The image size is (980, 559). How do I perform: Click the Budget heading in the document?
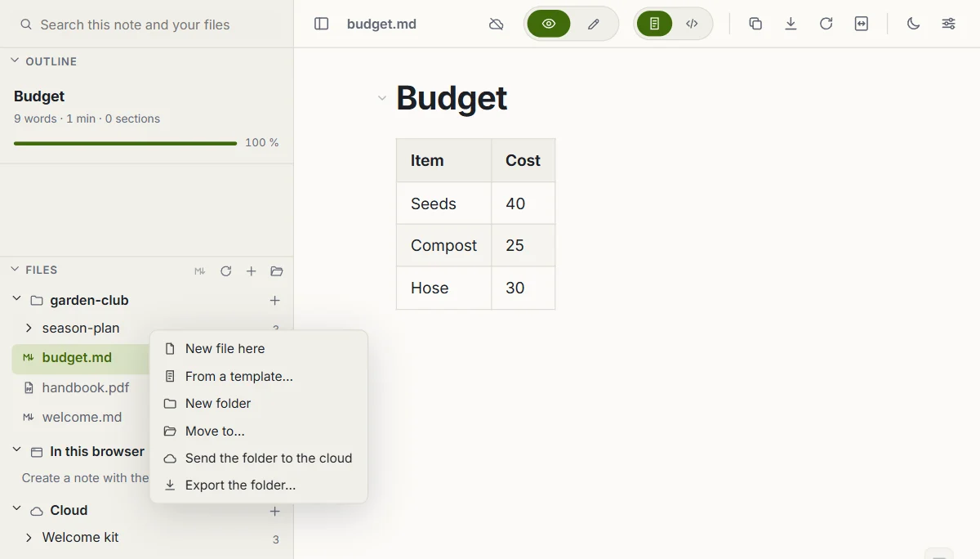coord(452,98)
